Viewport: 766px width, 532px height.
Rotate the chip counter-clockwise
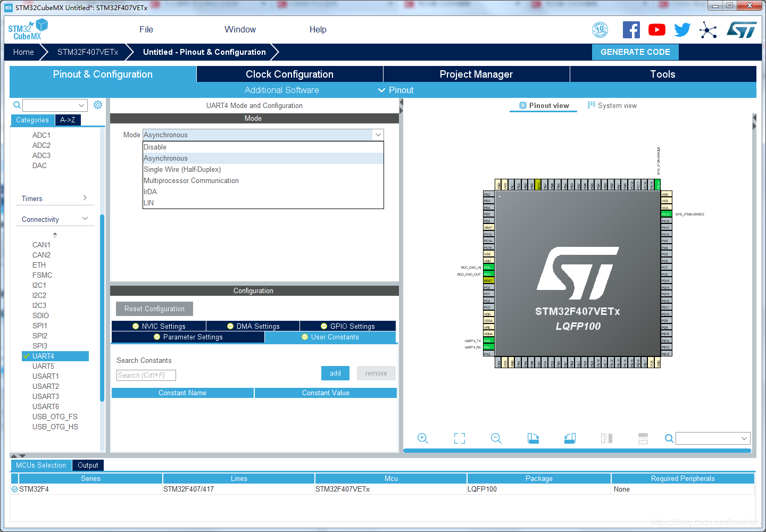570,438
